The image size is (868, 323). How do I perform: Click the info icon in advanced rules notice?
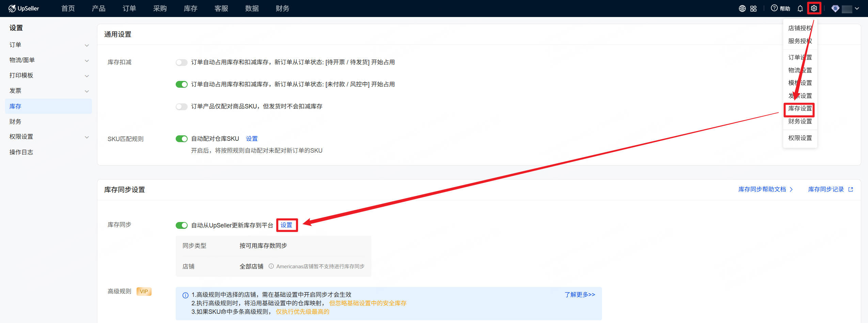pyautogui.click(x=185, y=295)
